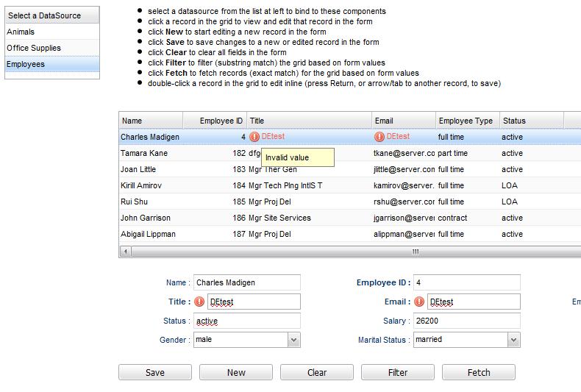
Task: Select the Office Supplies datasource
Action: coord(51,49)
